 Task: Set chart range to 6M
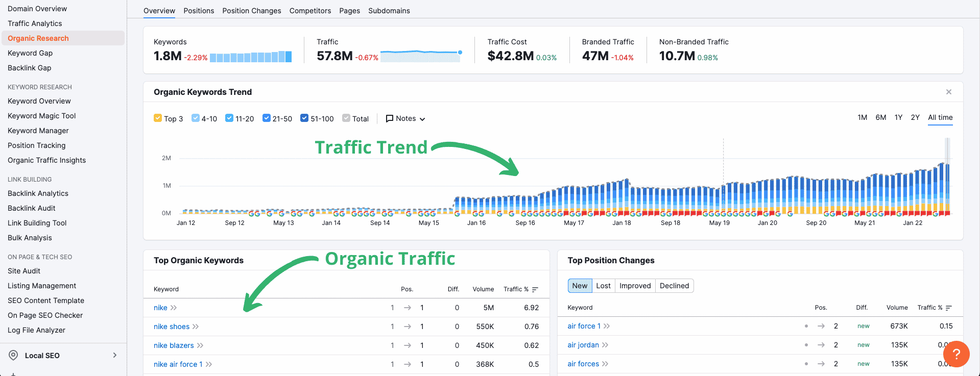click(x=881, y=117)
